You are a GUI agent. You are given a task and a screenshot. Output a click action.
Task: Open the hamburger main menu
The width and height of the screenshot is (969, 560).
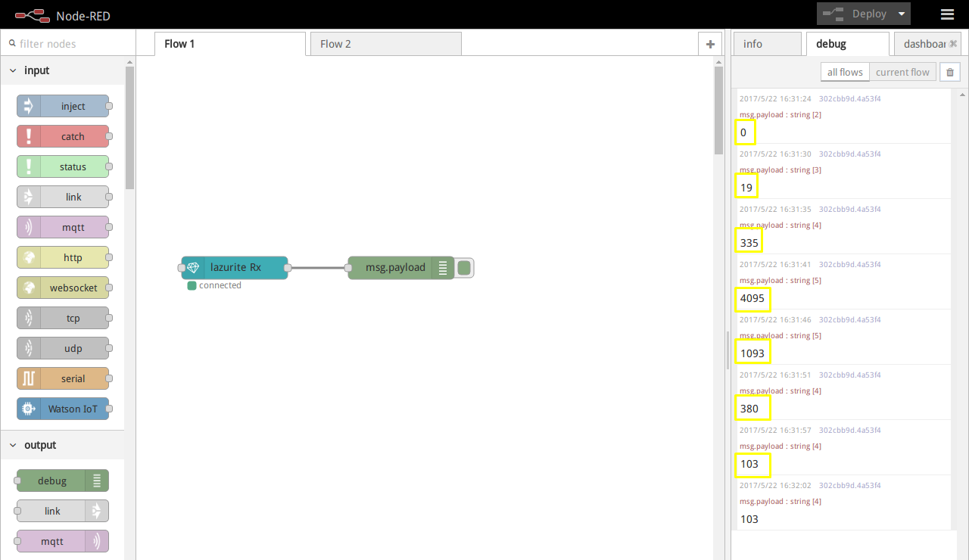coord(947,14)
